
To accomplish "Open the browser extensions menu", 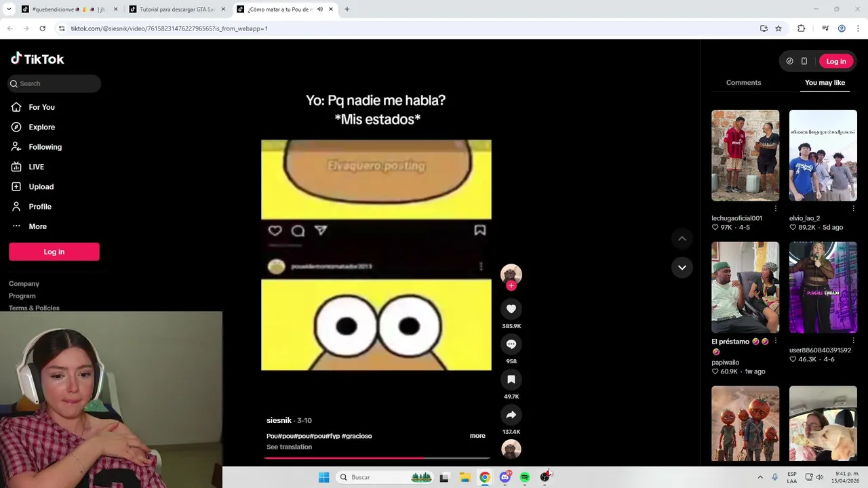I will pos(802,28).
